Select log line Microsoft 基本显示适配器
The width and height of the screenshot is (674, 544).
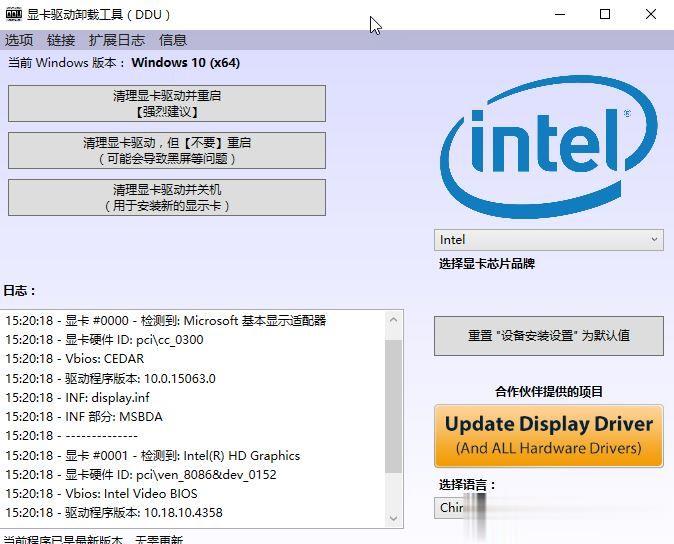[165, 321]
